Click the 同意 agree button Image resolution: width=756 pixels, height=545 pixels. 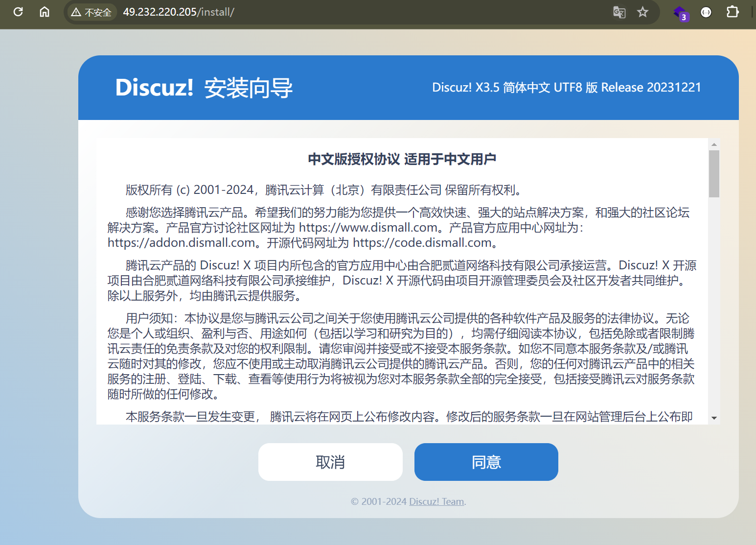[486, 462]
